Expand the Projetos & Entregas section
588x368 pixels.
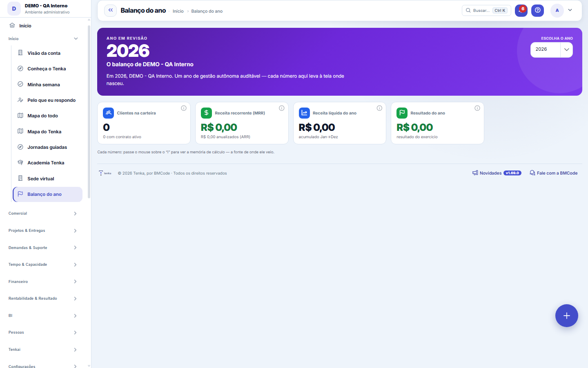[x=42, y=231]
